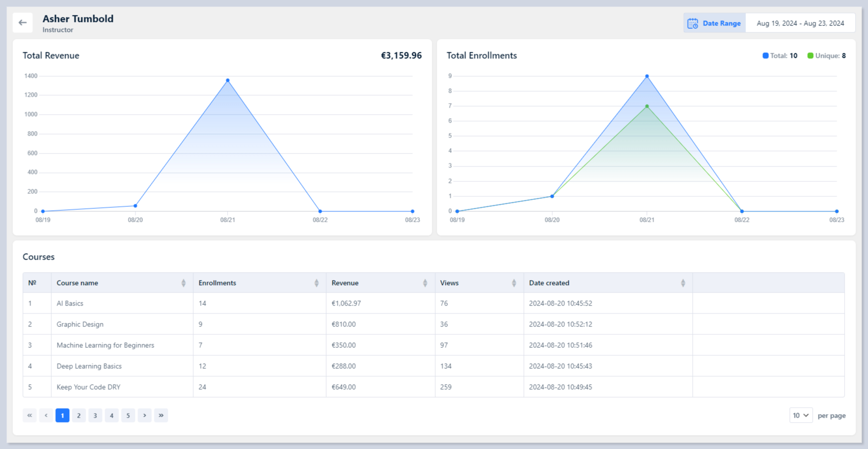Viewport: 868px width, 449px height.
Task: Sort by Course name column arrows
Action: point(183,283)
